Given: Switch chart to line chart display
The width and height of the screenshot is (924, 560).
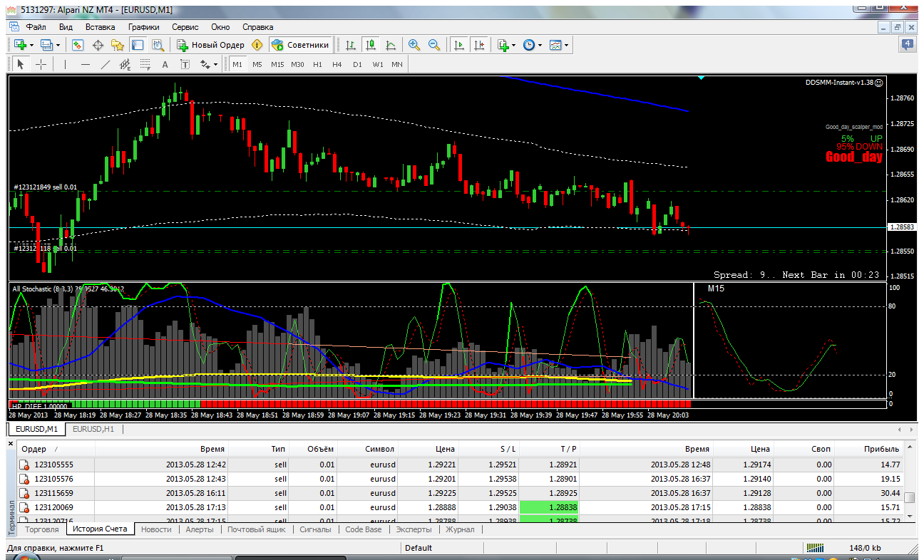Looking at the screenshot, I should 390,45.
